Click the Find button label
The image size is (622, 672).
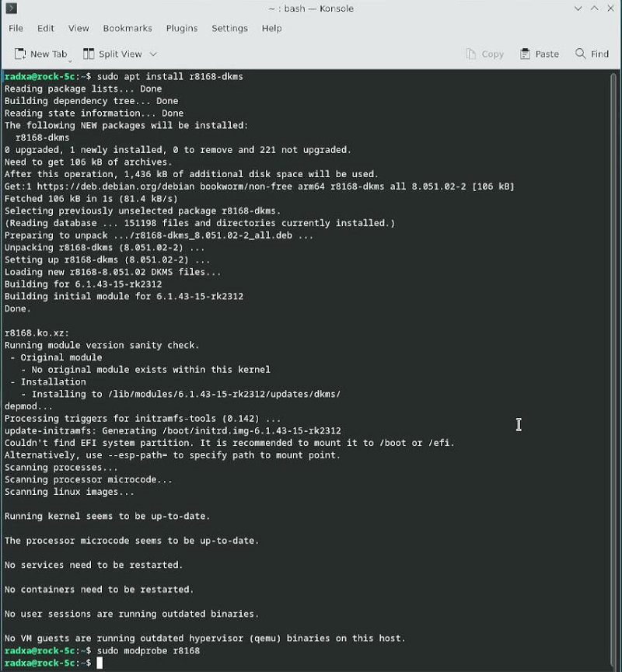click(x=599, y=54)
